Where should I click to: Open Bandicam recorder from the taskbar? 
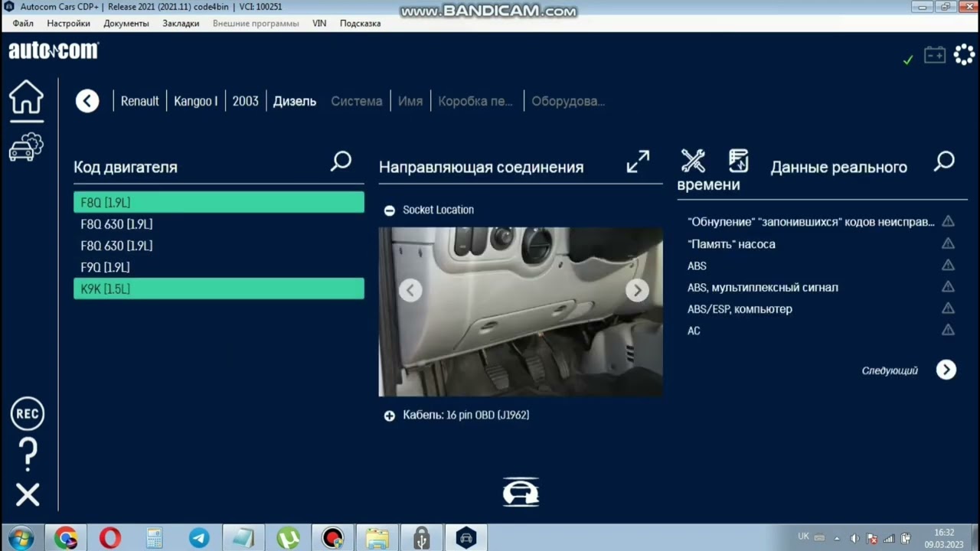[x=332, y=539]
